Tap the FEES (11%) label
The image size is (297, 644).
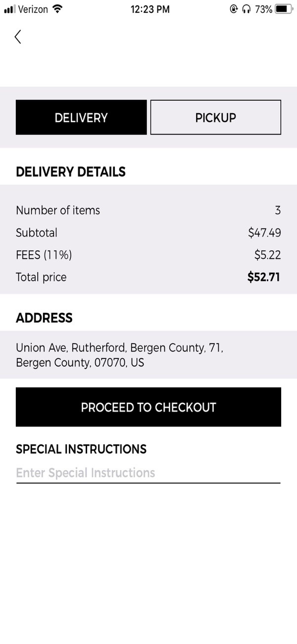[x=44, y=255]
